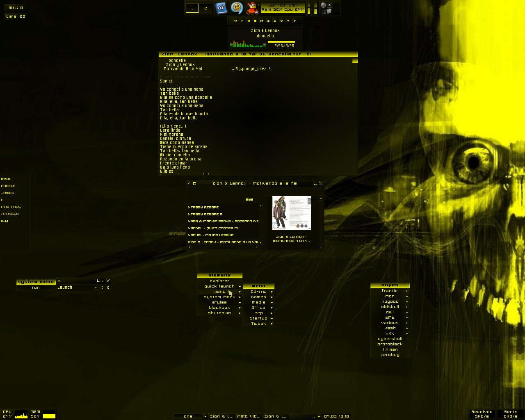525x420 pixels.
Task: Click the four-dot grip icon beside Launch
Action: (102, 288)
